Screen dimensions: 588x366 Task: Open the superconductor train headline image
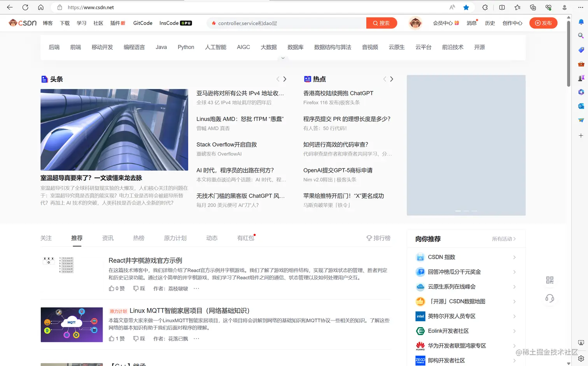[114, 130]
